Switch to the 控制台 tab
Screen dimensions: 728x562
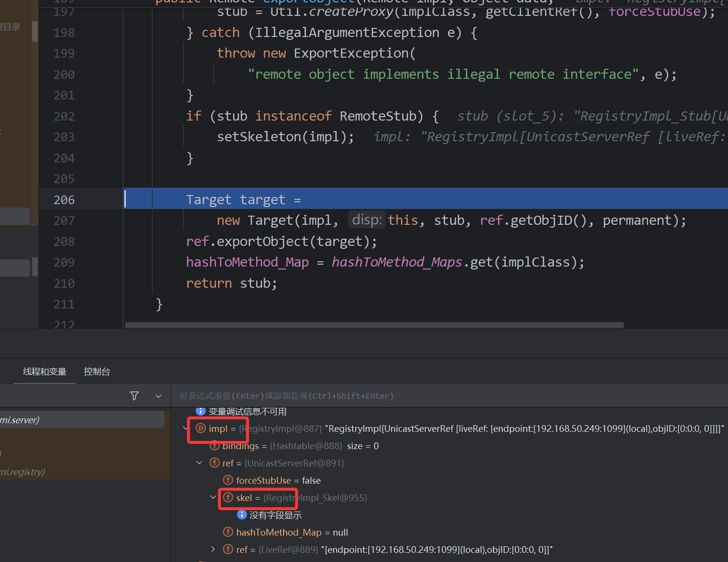click(x=97, y=371)
